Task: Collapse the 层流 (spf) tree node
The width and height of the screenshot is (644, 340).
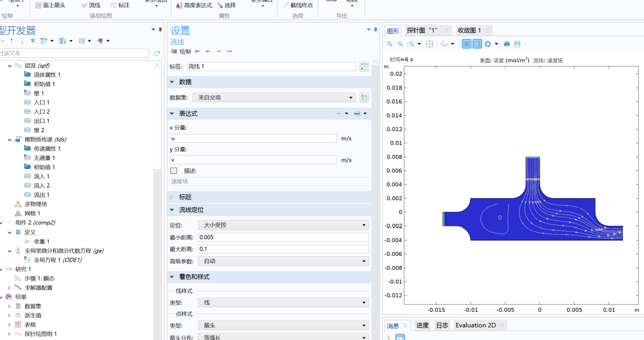Action: click(x=9, y=65)
